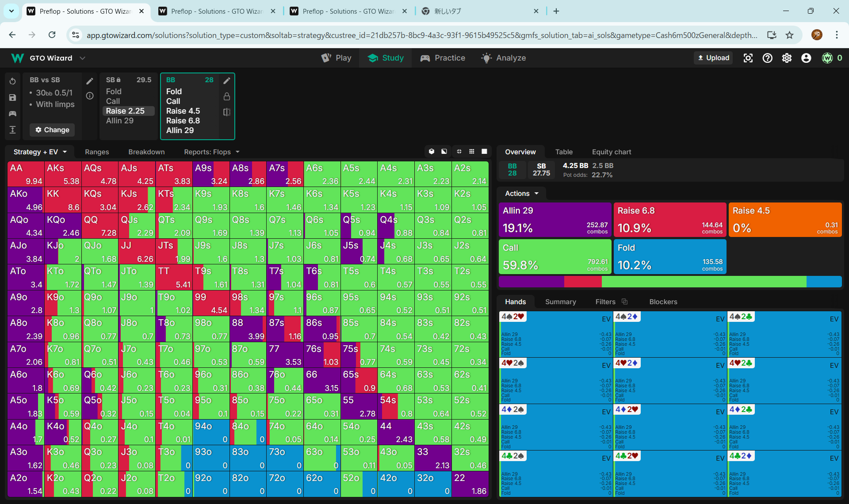The image size is (849, 504).
Task: Click the reset/undo icon in left sidebar
Action: click(x=12, y=81)
